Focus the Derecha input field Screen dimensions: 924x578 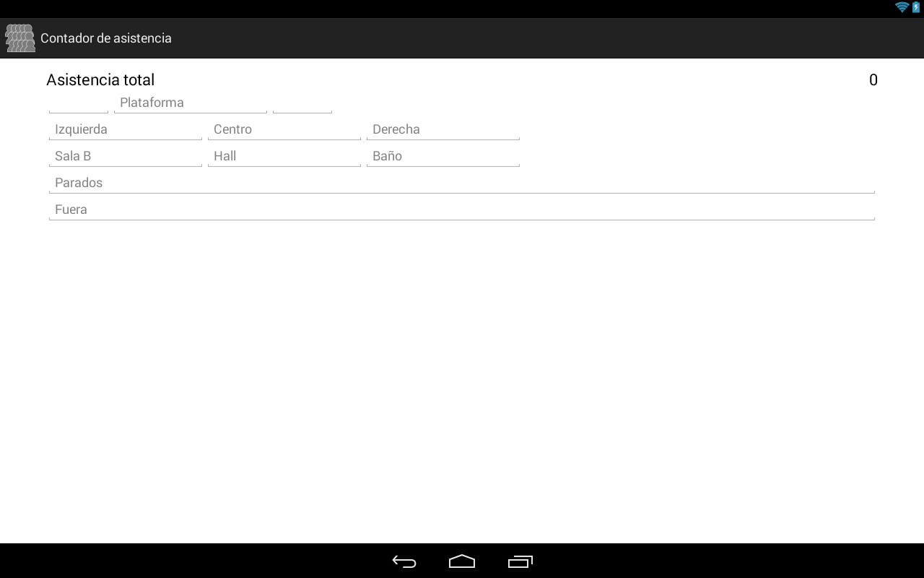pos(443,129)
